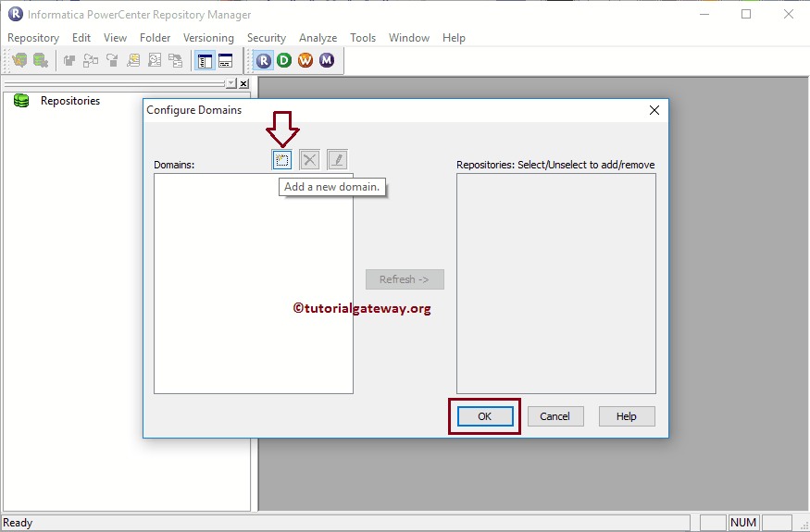
Task: Open the View menu
Action: click(115, 38)
